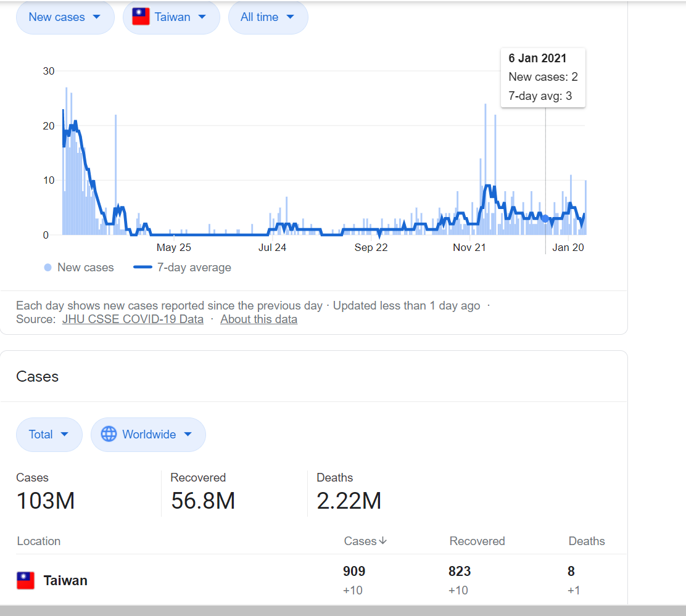Open the About this data link
This screenshot has width=686, height=616.
[x=258, y=319]
